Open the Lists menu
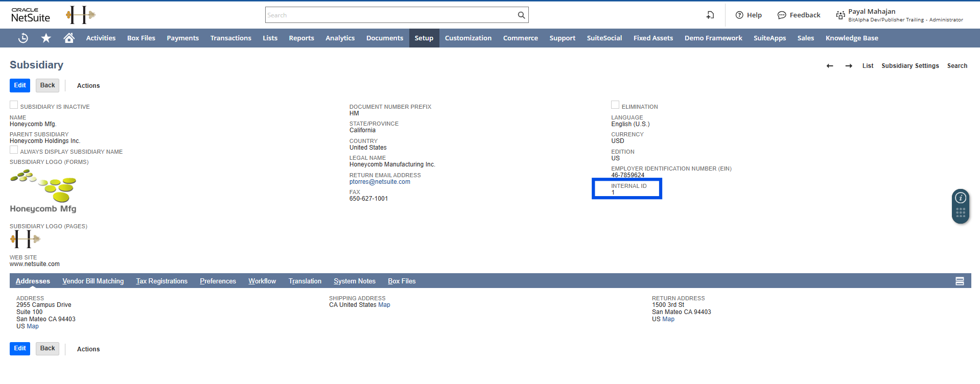The width and height of the screenshot is (980, 384). (270, 38)
